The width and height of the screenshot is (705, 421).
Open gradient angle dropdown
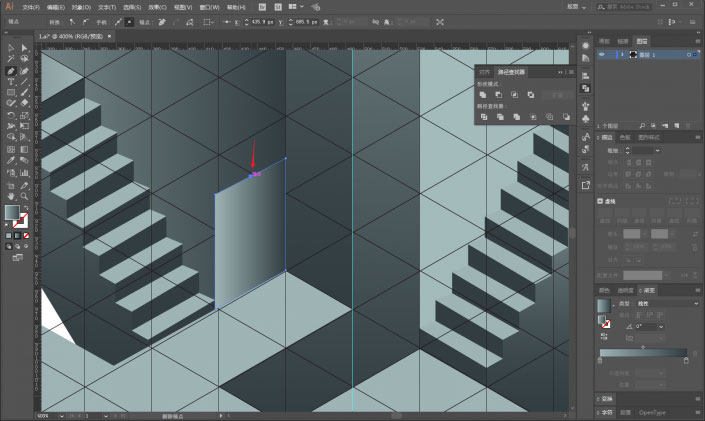coord(661,327)
